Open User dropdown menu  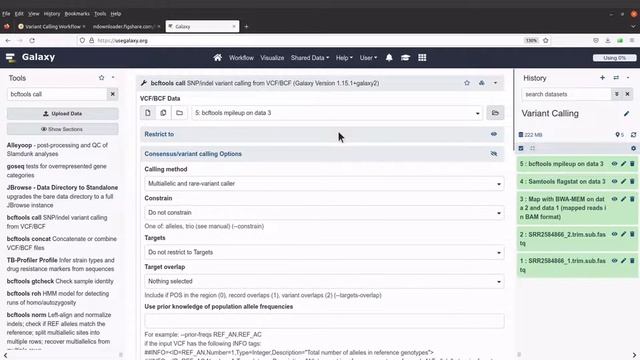coord(368,58)
